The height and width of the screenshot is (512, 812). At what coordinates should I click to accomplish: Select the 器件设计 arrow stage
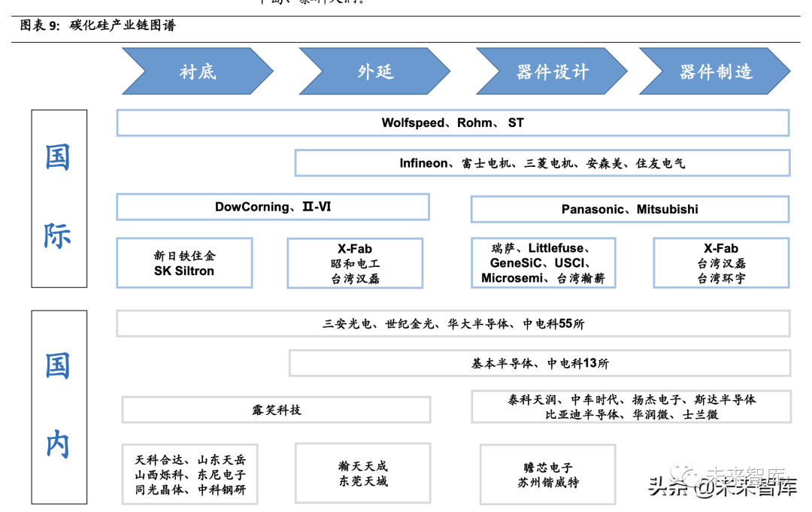[x=548, y=71]
